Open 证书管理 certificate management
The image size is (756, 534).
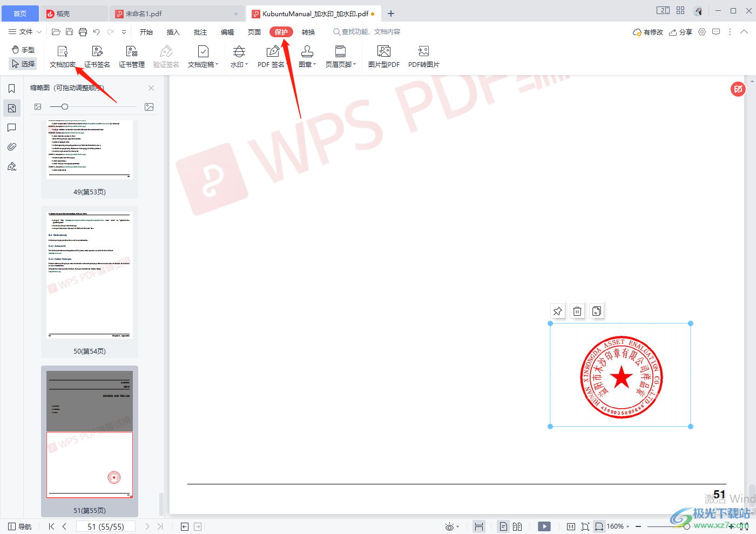tap(132, 57)
